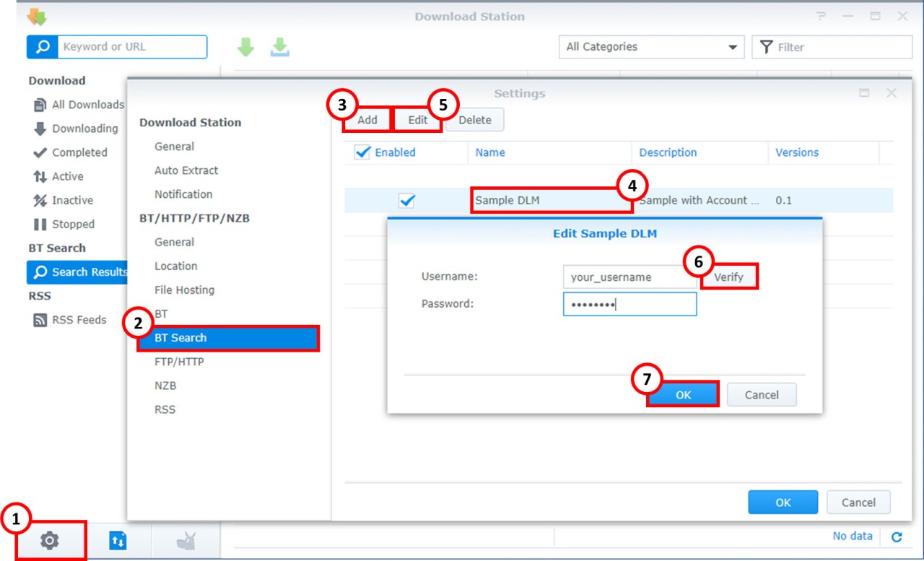924x561 pixels.
Task: Open settings with the gear icon
Action: click(x=49, y=540)
